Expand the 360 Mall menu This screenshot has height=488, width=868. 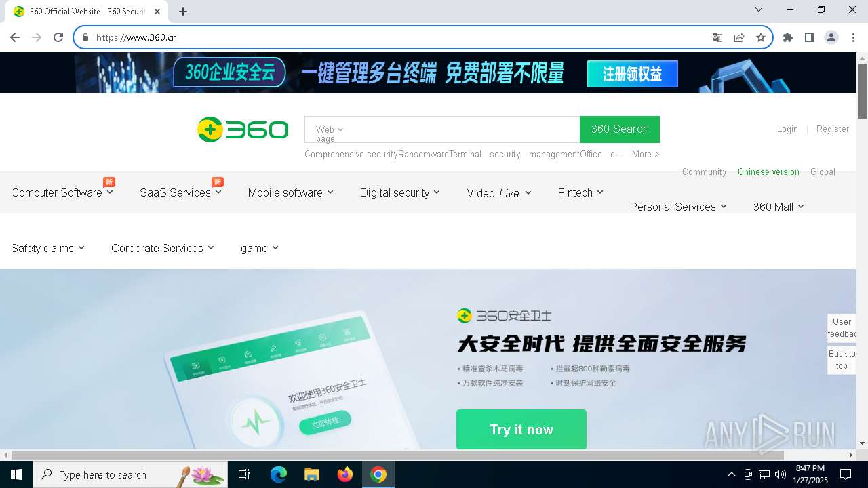[778, 207]
